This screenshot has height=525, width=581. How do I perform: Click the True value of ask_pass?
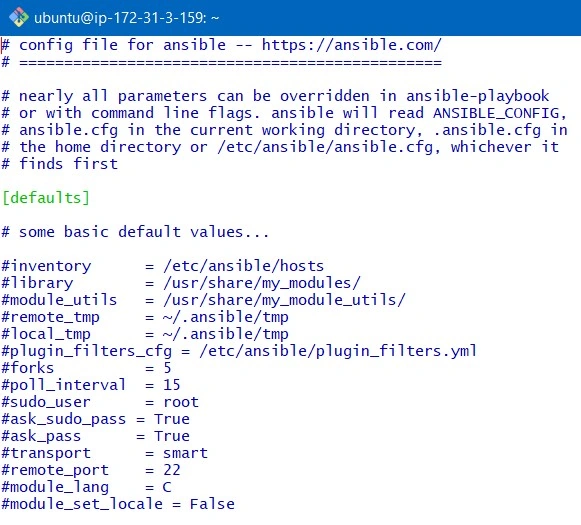(x=172, y=436)
